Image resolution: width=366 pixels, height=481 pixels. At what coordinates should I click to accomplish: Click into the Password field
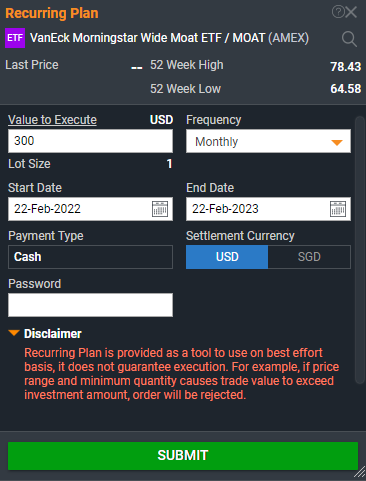pos(90,305)
